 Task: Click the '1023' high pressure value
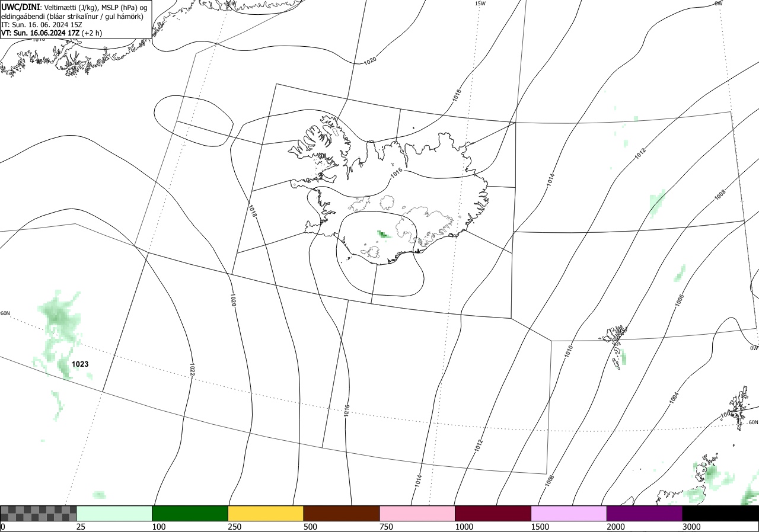[x=80, y=364]
